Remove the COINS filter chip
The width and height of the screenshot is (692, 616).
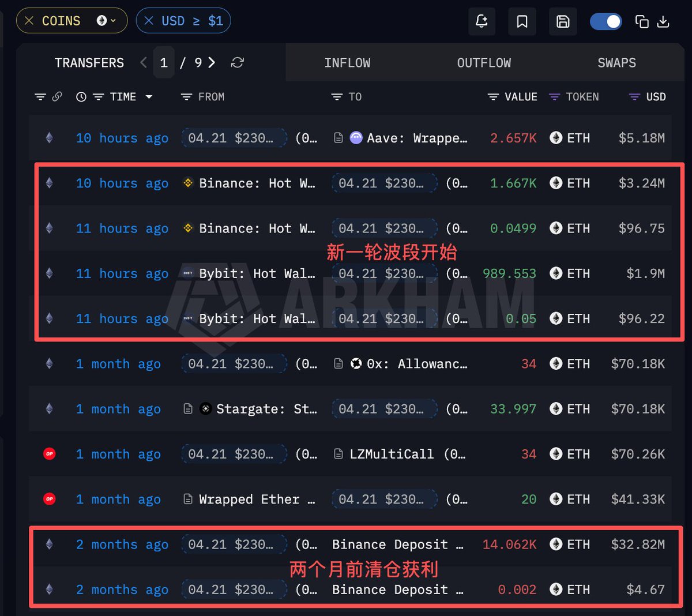point(29,21)
